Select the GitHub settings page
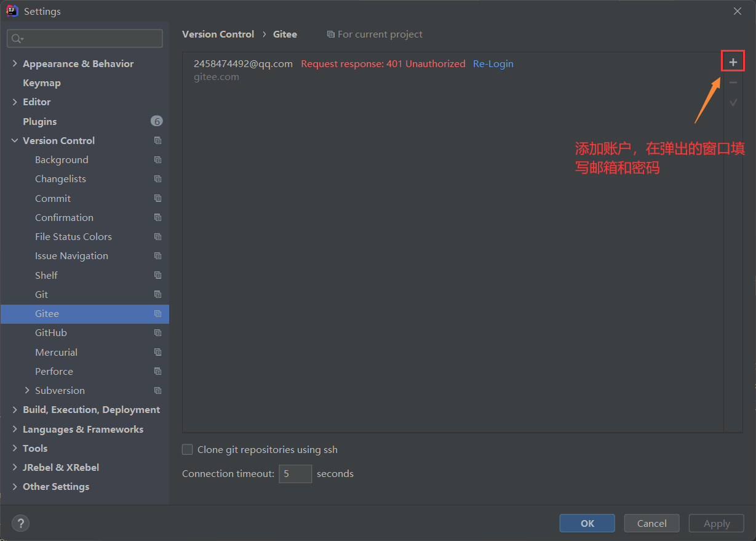This screenshot has width=756, height=541. coord(51,332)
